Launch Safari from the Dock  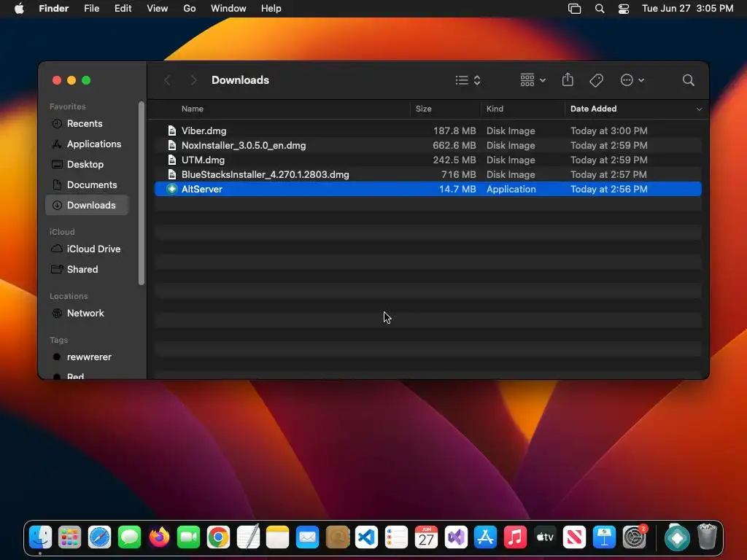tap(99, 537)
